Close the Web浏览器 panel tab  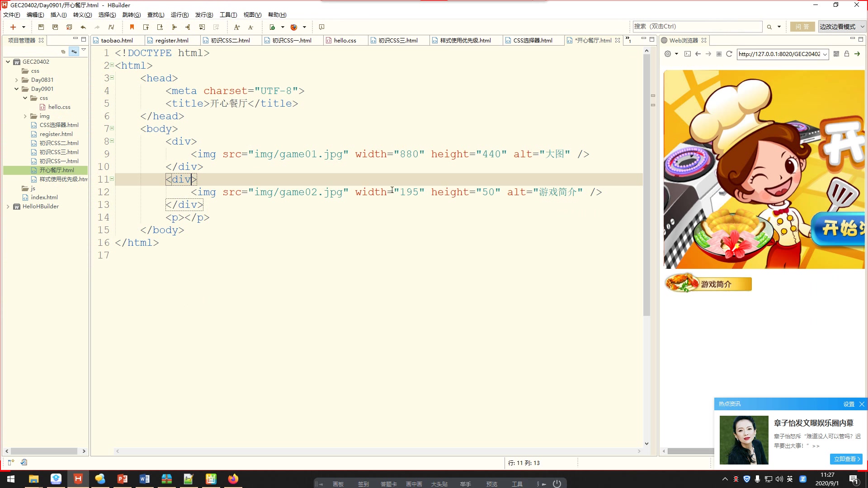704,40
